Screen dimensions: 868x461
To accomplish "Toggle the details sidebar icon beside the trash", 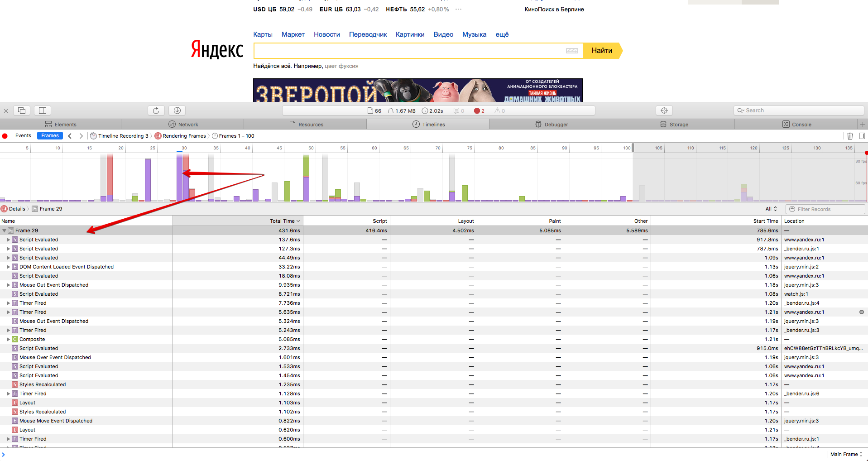I will point(862,136).
